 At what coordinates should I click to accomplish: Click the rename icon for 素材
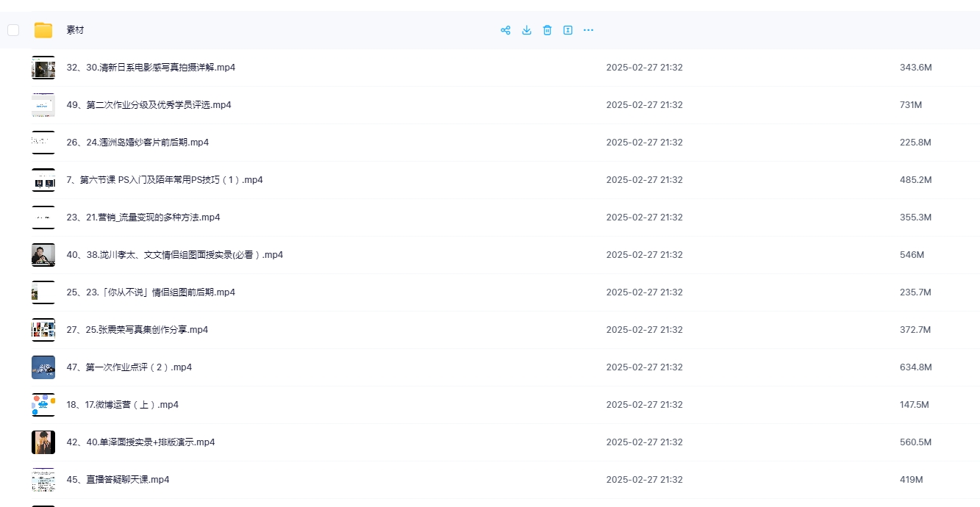click(568, 30)
